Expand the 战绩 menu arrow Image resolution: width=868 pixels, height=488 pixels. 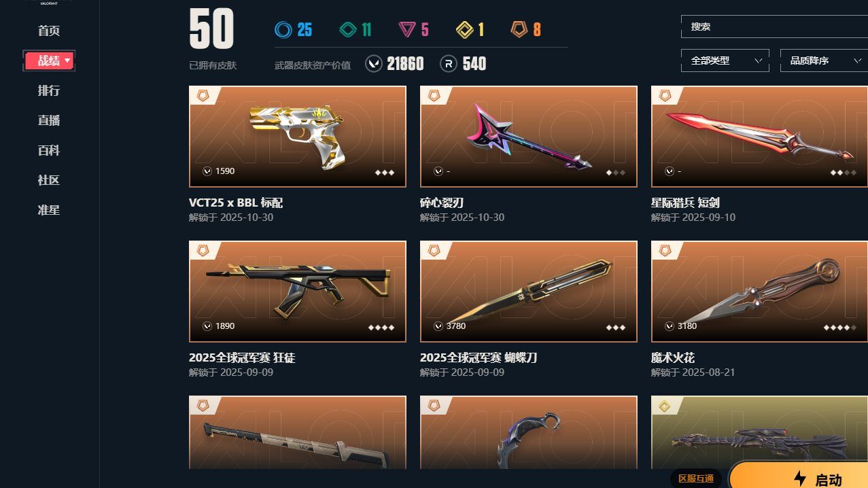pyautogui.click(x=67, y=61)
